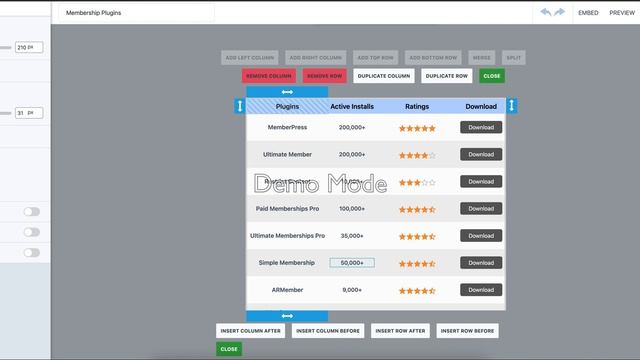The image size is (640, 360).
Task: Click Ultimate Memberships Pro star rating
Action: tap(417, 237)
